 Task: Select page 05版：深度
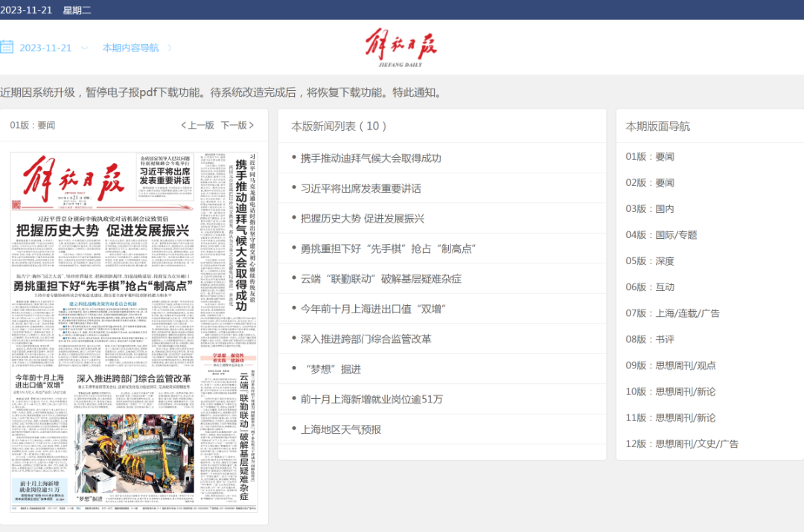click(650, 261)
